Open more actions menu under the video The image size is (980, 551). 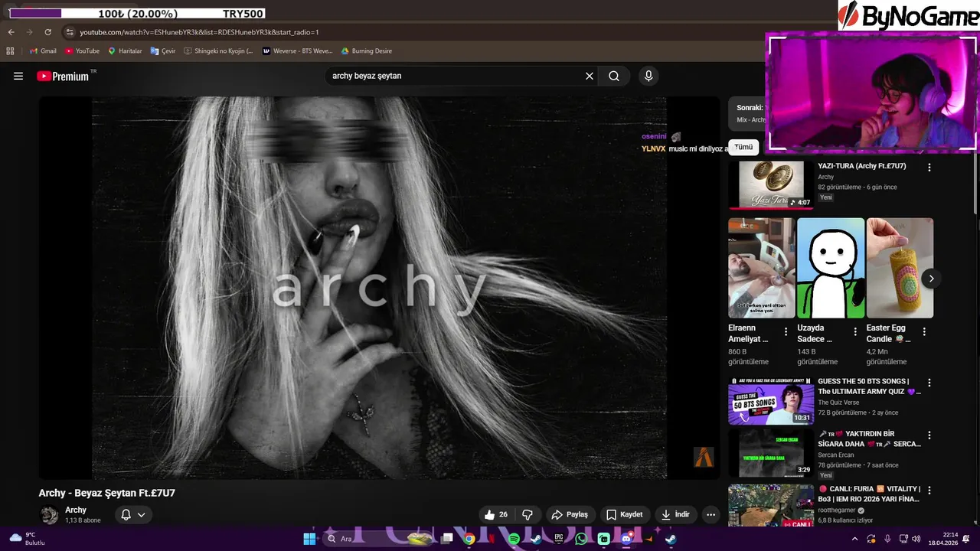[x=710, y=514]
